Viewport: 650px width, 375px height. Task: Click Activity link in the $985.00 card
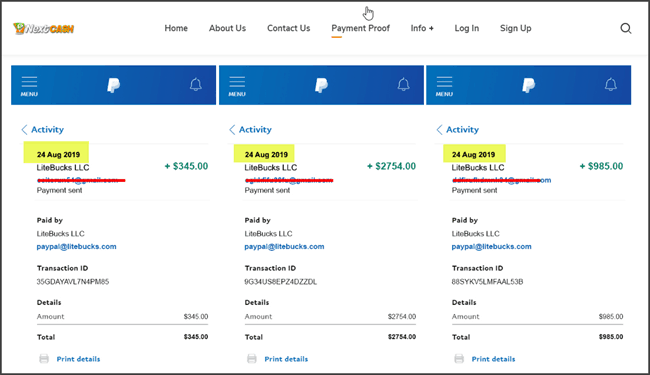pos(463,130)
